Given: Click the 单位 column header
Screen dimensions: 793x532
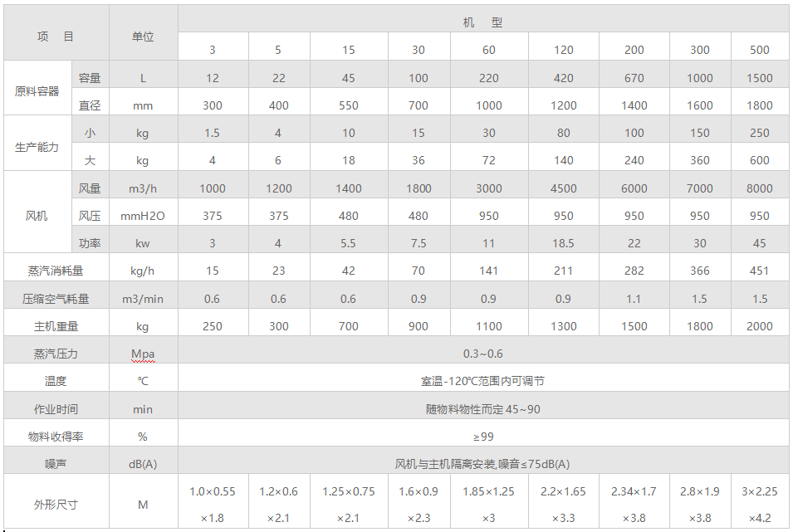Looking at the screenshot, I should (x=143, y=37).
